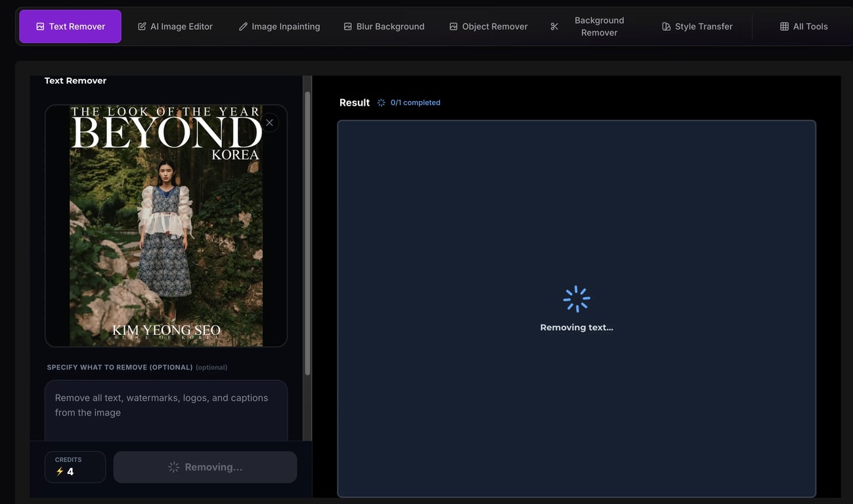
Task: Open the AI Image Editor tool
Action: point(175,26)
